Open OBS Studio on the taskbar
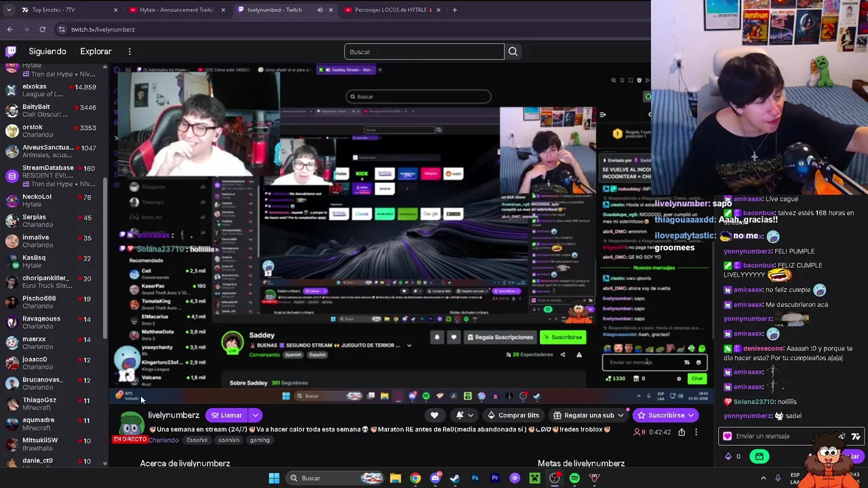The width and height of the screenshot is (868, 488). click(555, 478)
